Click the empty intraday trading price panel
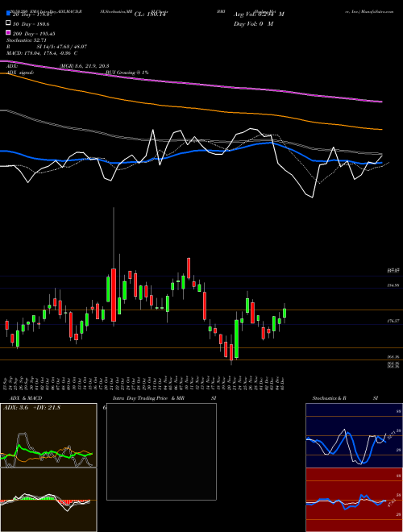The height and width of the screenshot is (532, 403). click(161, 451)
